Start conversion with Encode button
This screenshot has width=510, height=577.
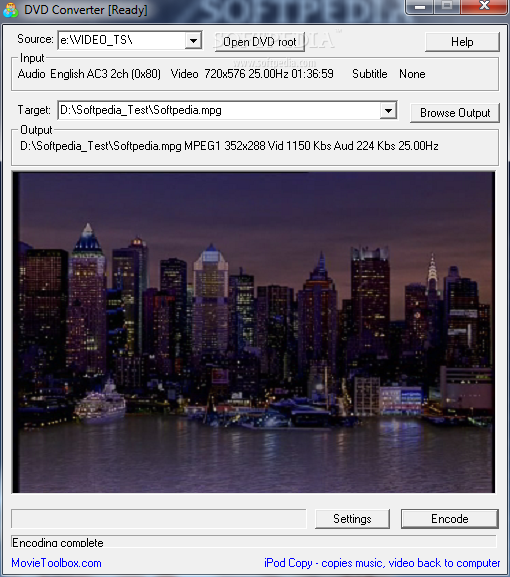coord(450,519)
